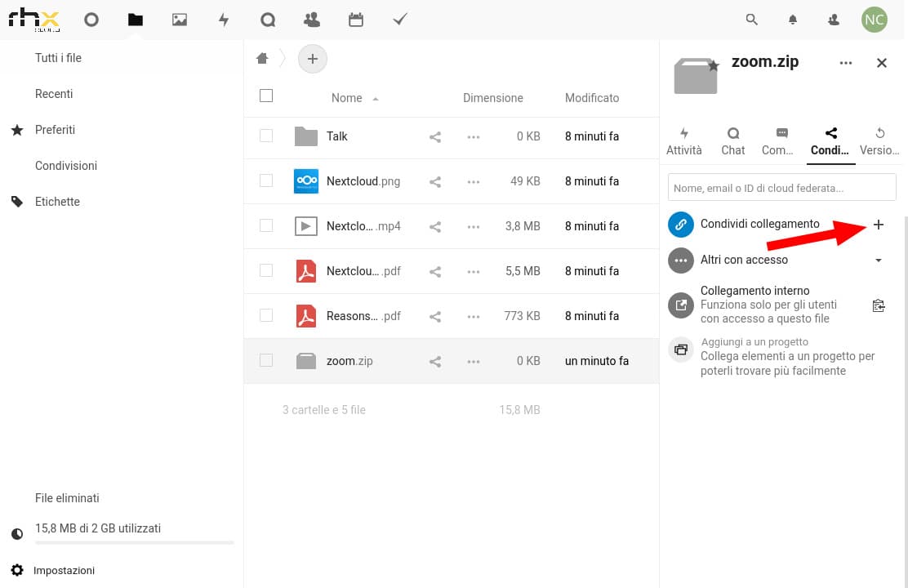Switch to the Condi... sharing tab
Viewport: 908px width, 588px height.
[x=830, y=142]
